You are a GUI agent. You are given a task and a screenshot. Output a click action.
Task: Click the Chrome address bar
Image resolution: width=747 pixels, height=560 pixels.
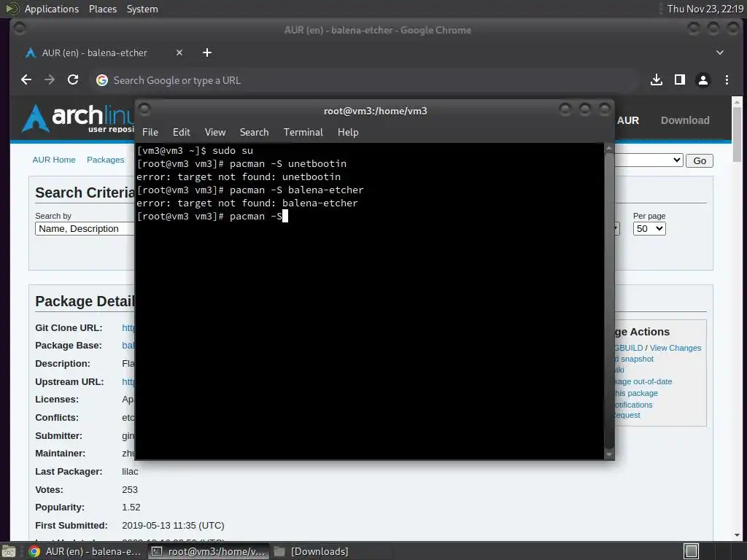(365, 80)
